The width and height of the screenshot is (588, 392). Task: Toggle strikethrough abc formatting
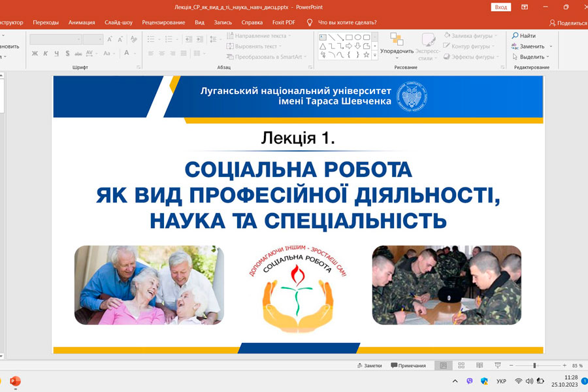pyautogui.click(x=78, y=54)
